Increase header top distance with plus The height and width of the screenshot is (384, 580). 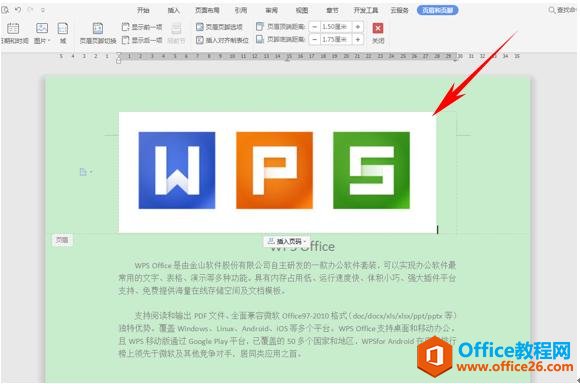358,27
